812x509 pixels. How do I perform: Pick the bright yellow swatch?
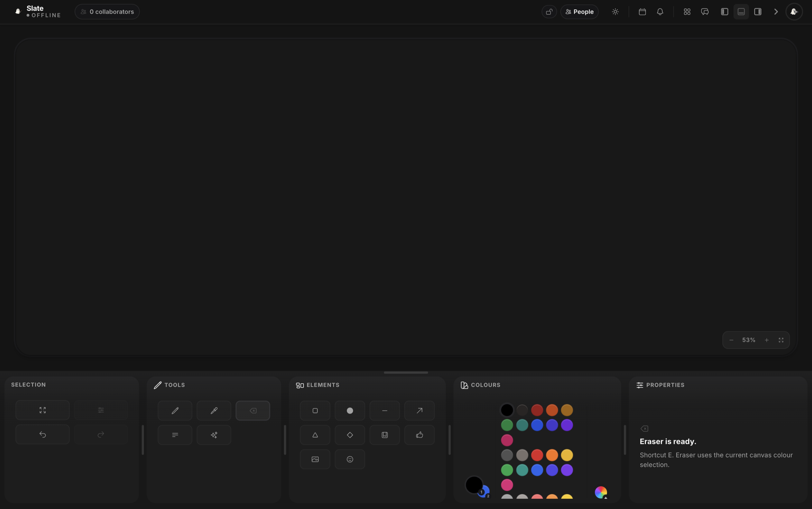pyautogui.click(x=567, y=455)
